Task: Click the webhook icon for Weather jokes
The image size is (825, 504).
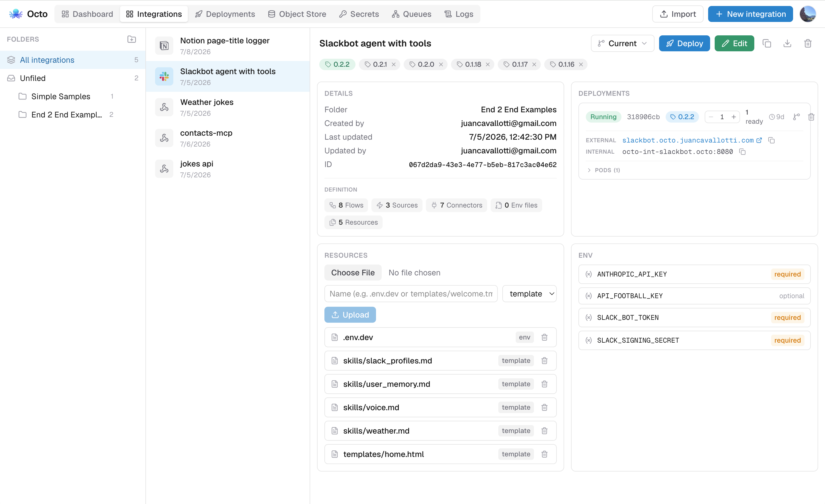Action: (x=164, y=107)
